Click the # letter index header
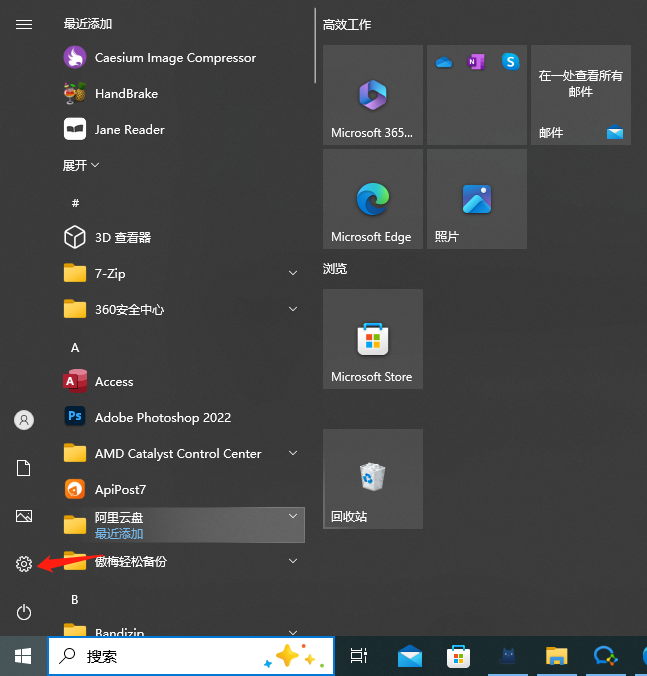Viewport: 647px width, 676px height. (75, 203)
